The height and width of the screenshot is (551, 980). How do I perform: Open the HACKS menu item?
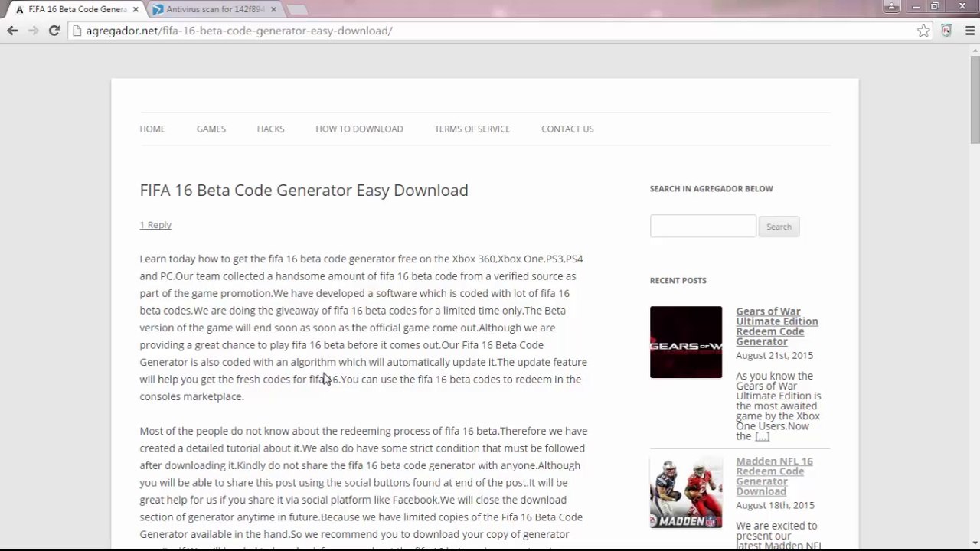click(x=270, y=129)
